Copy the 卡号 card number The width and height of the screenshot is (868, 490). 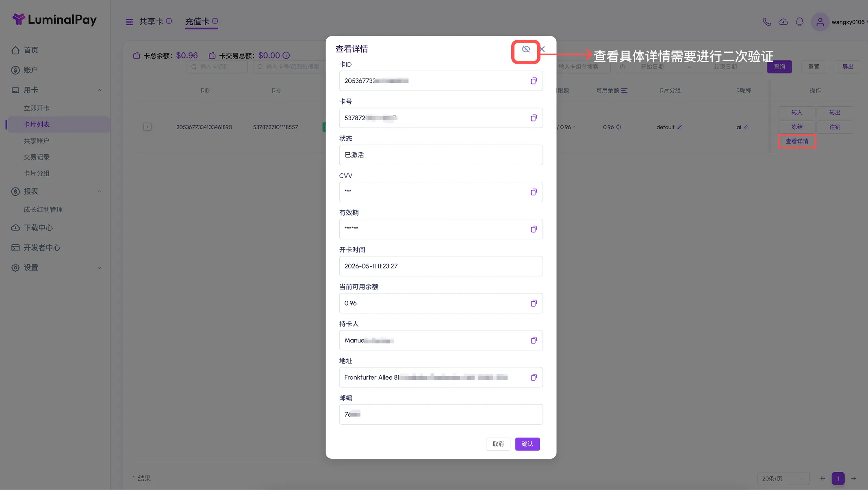pyautogui.click(x=534, y=118)
